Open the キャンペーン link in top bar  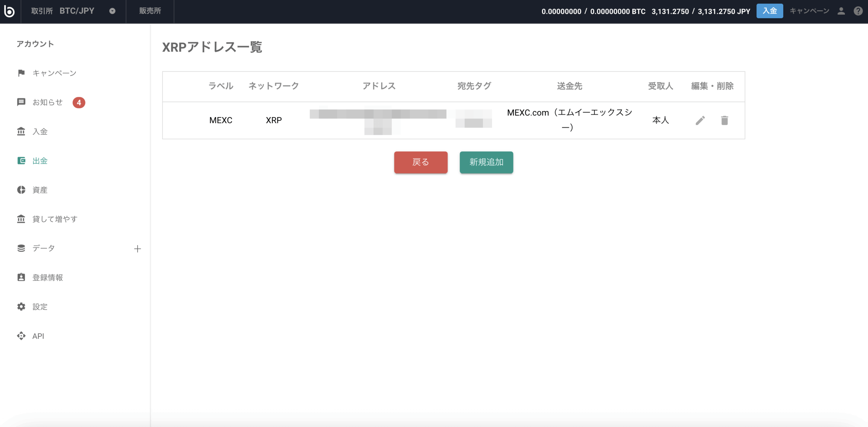tap(809, 11)
